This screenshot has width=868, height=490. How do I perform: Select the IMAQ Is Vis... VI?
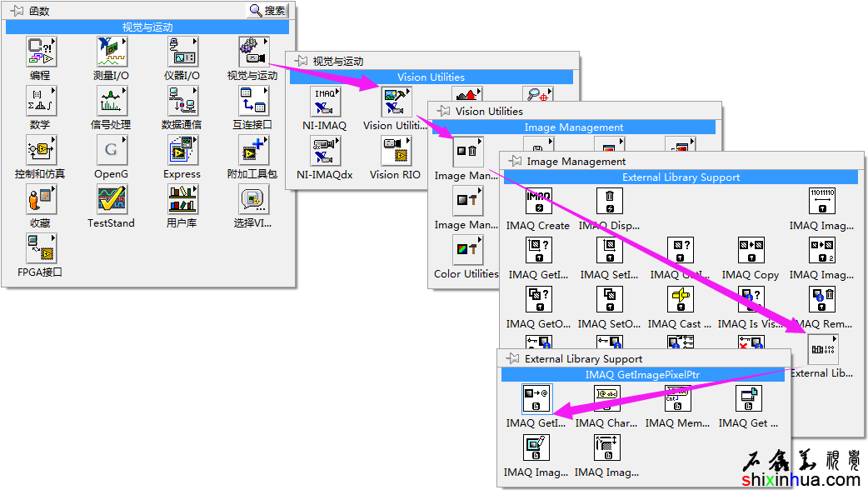751,300
